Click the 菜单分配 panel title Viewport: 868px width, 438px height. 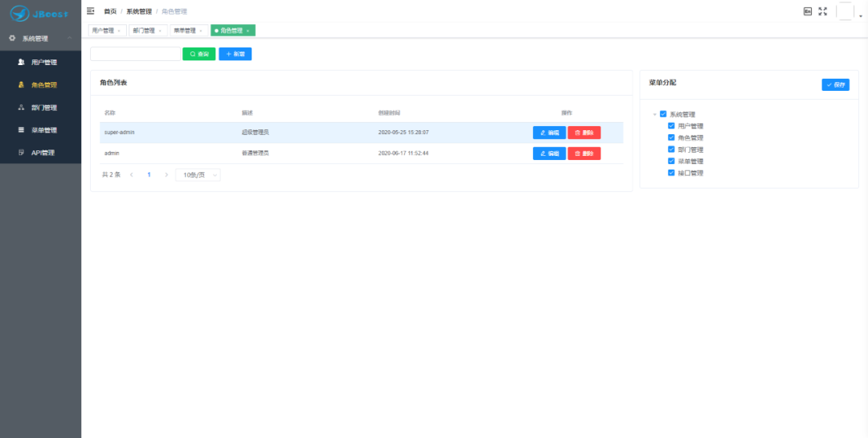[662, 83]
